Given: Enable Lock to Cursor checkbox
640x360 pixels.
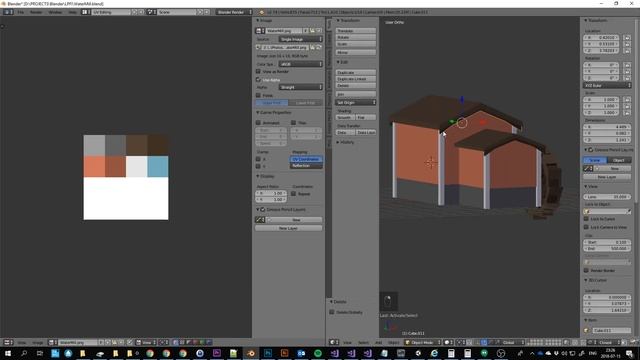Looking at the screenshot, I should pos(586,219).
